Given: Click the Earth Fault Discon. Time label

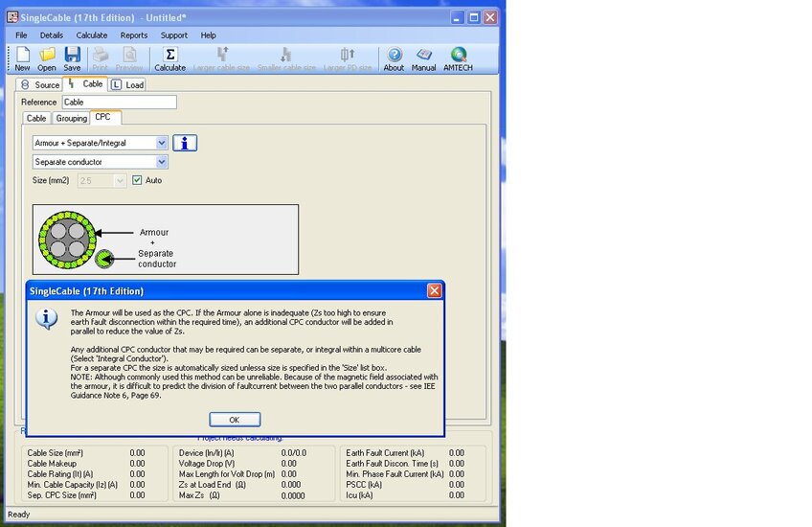Looking at the screenshot, I should point(392,464).
